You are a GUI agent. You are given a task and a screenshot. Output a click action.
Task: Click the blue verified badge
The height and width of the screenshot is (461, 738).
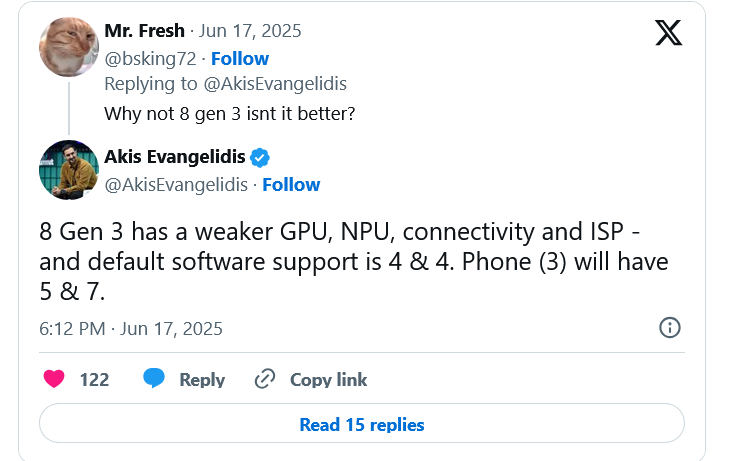coord(260,157)
